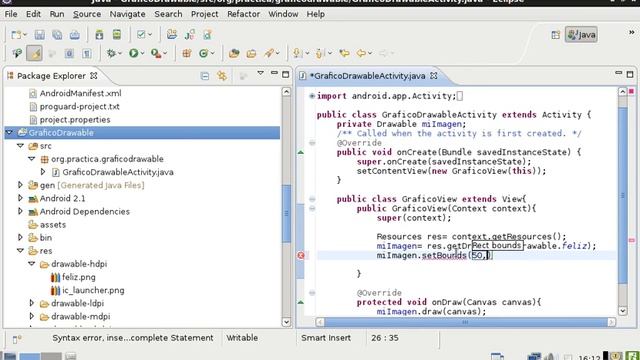Expand the bin folder
Viewport: 640px width, 360px height.
pyautogui.click(x=20, y=238)
